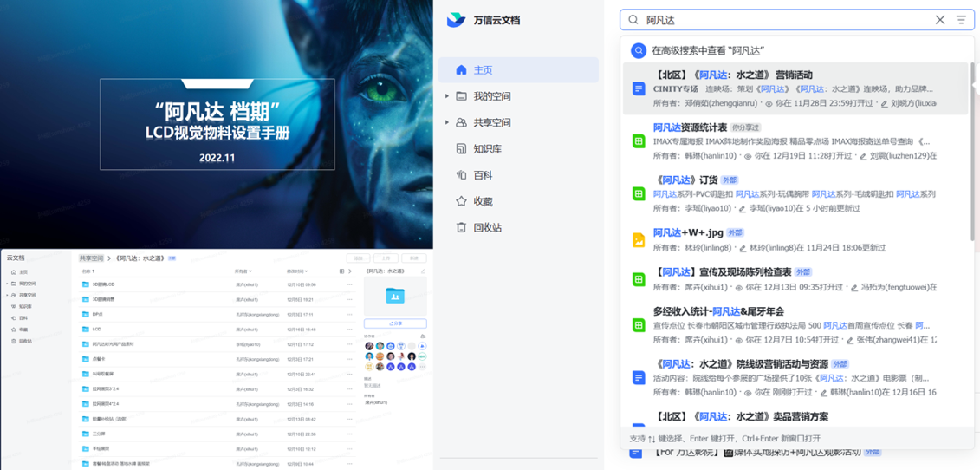Open 【阿凡达】宣传及现场陈列检查表 result title
Screen dimensions: 980x470
pos(723,271)
